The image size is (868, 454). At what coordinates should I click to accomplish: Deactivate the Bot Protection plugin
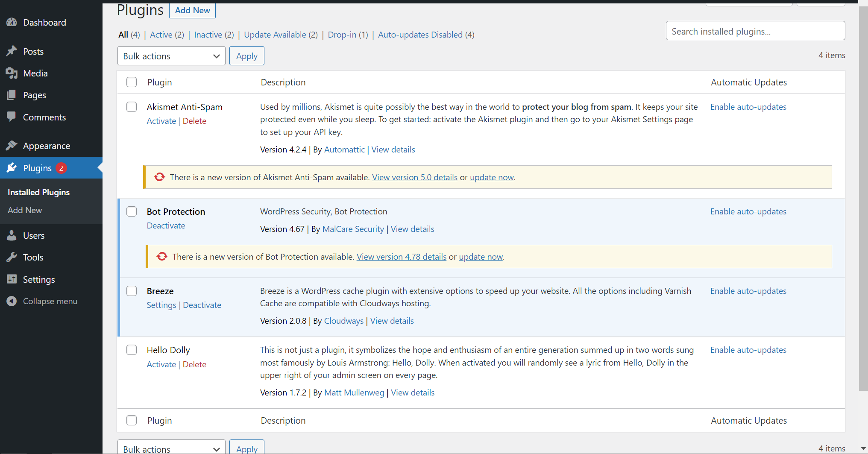[166, 226]
